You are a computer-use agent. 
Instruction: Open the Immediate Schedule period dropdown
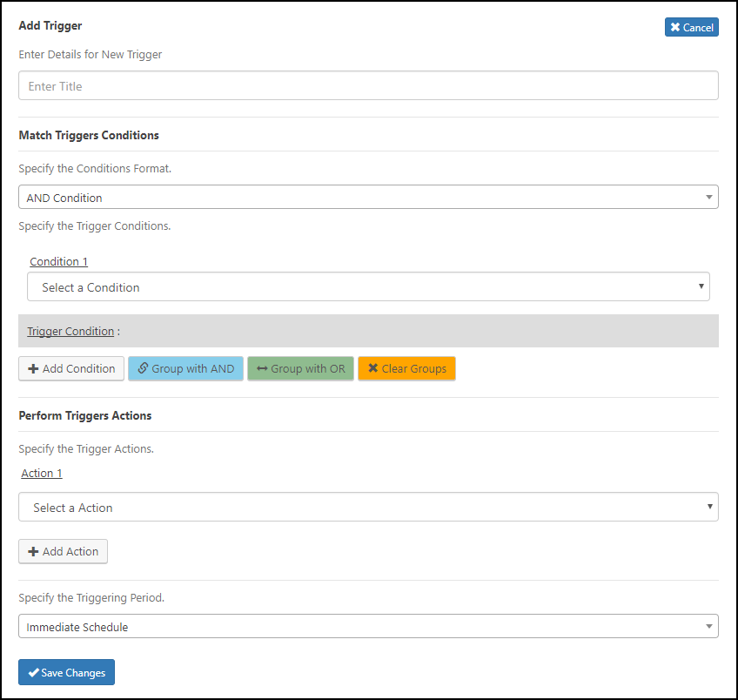pyautogui.click(x=368, y=627)
